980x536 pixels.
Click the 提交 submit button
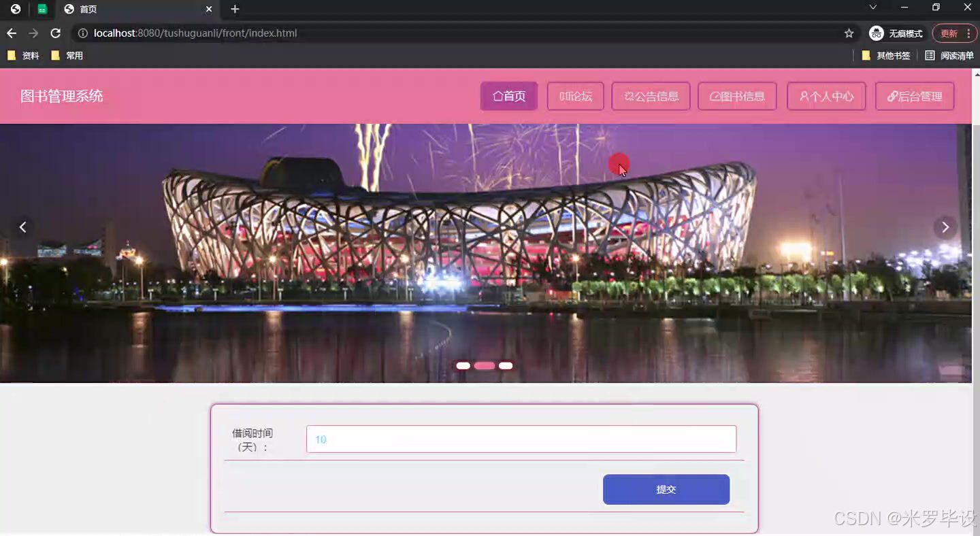(x=666, y=490)
